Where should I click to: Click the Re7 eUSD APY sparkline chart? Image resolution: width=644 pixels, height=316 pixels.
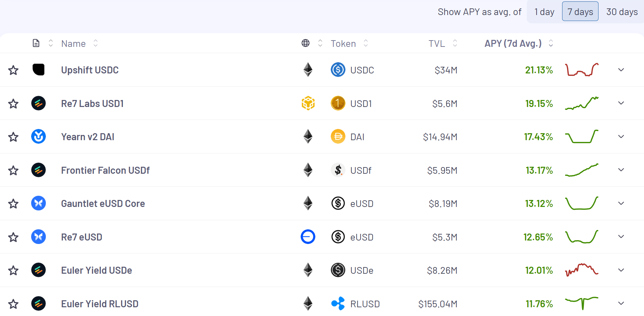coord(582,237)
